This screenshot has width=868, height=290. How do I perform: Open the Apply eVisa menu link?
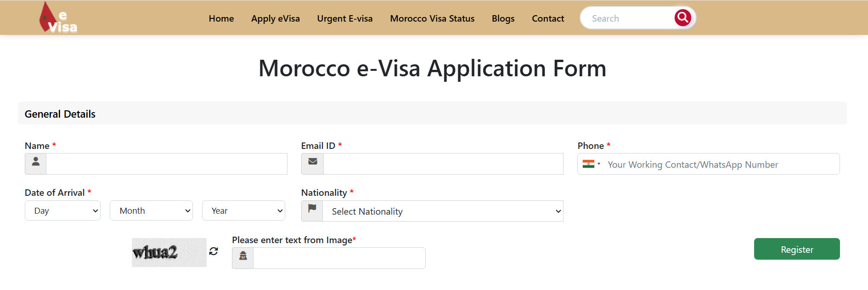[x=276, y=18]
